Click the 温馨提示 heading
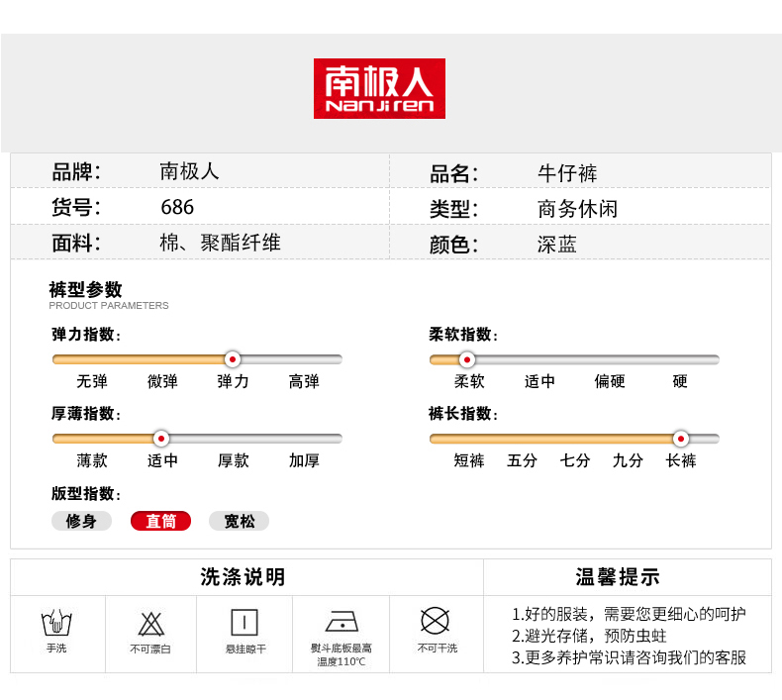The height and width of the screenshot is (700, 782). [618, 577]
